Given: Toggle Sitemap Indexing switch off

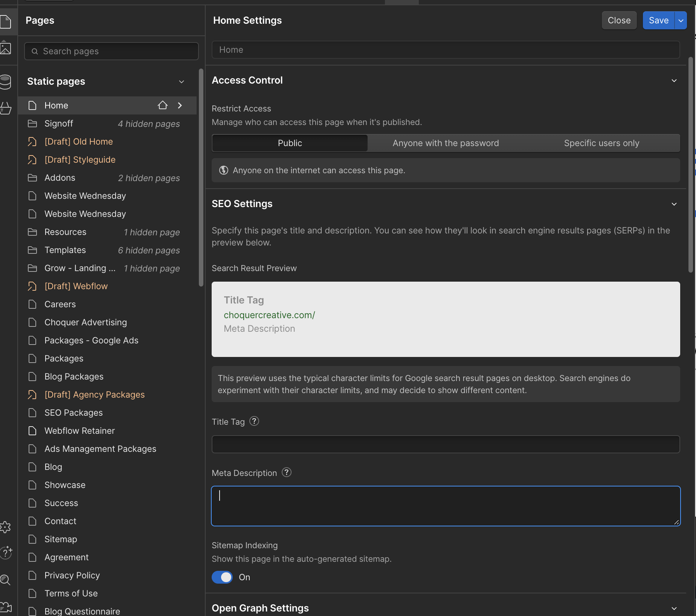Looking at the screenshot, I should (222, 577).
